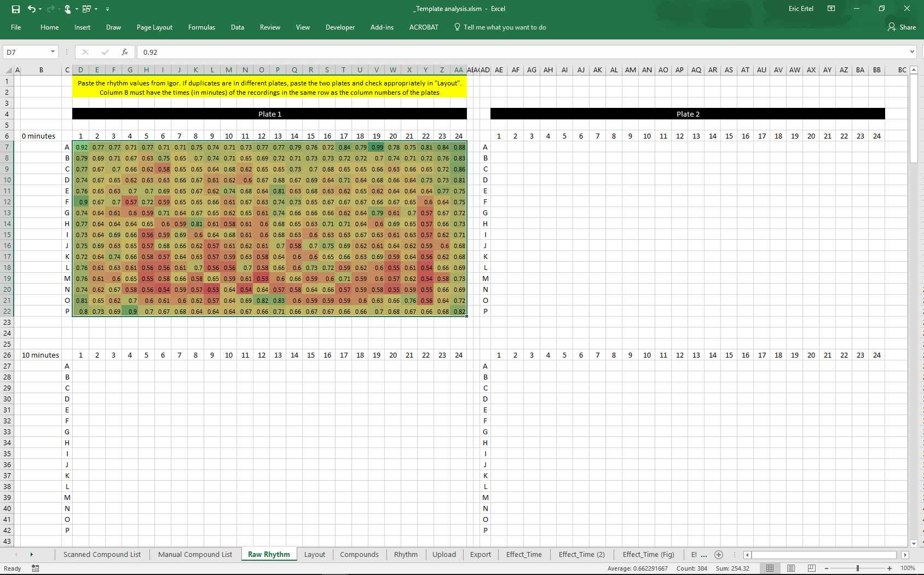Select the '10 minutes' label cell
The width and height of the screenshot is (924, 575).
pyautogui.click(x=41, y=355)
